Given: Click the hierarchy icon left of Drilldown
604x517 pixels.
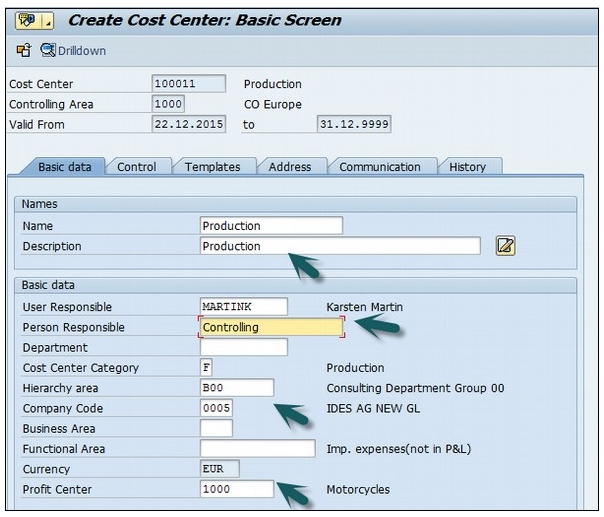Looking at the screenshot, I should click(x=24, y=51).
